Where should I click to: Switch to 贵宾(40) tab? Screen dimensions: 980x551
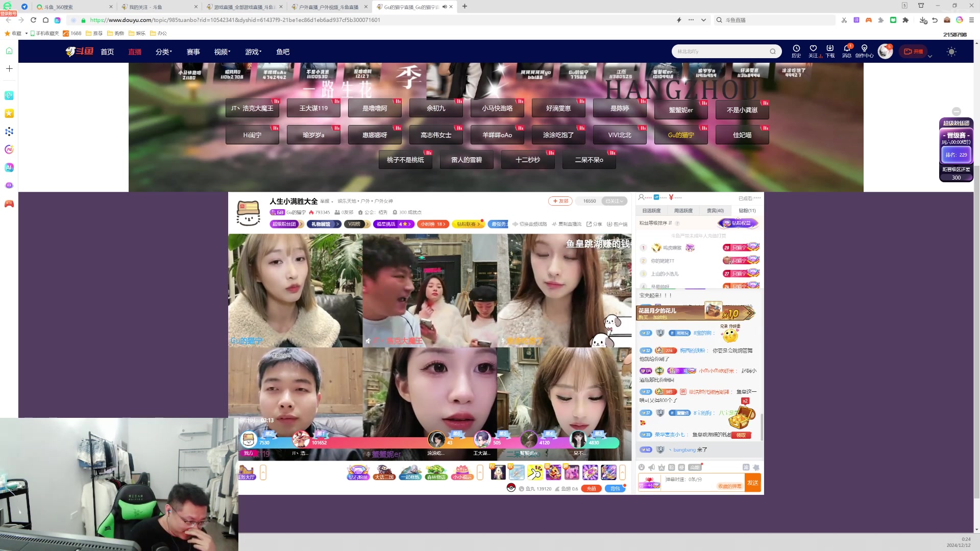point(715,211)
